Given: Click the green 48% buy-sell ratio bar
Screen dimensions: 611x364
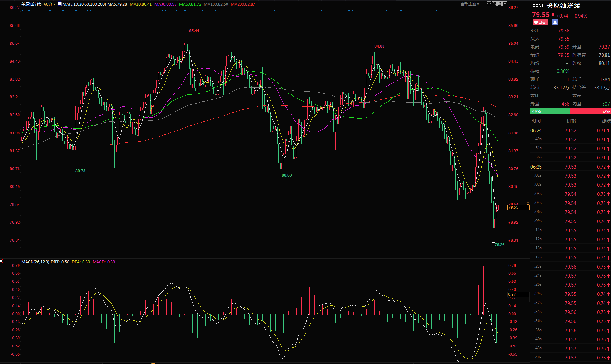Looking at the screenshot, I should [550, 111].
